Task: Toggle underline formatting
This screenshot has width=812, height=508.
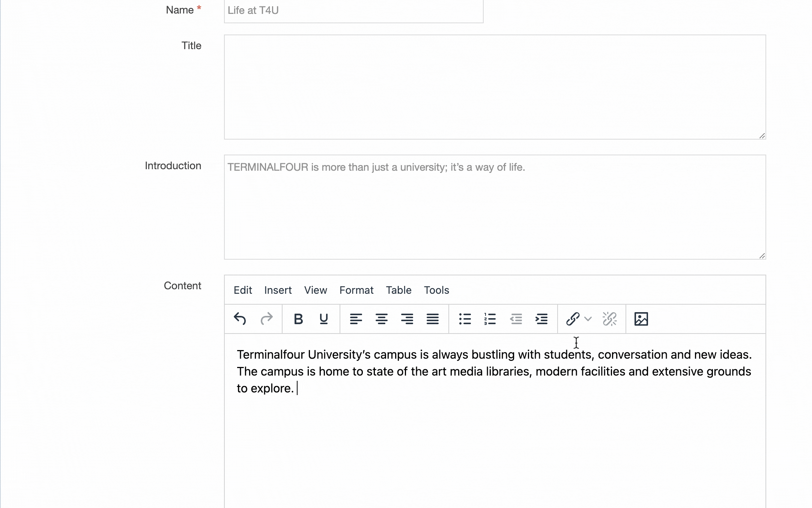Action: pyautogui.click(x=323, y=319)
